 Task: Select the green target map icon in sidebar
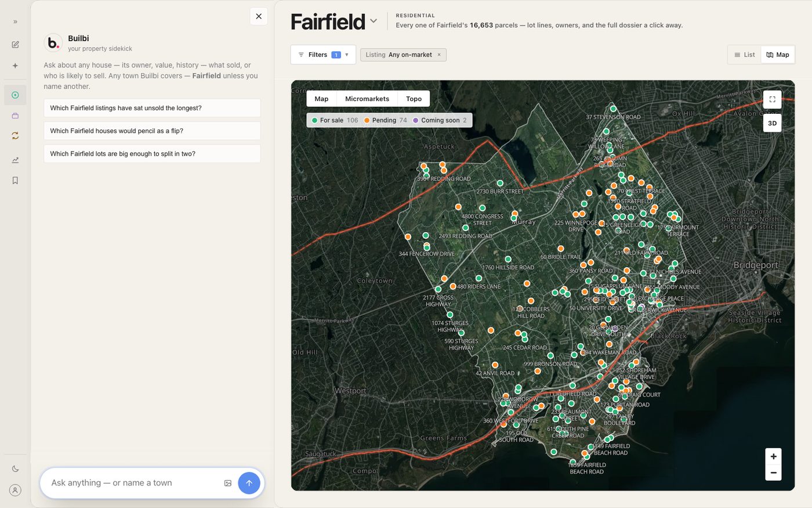coord(15,95)
